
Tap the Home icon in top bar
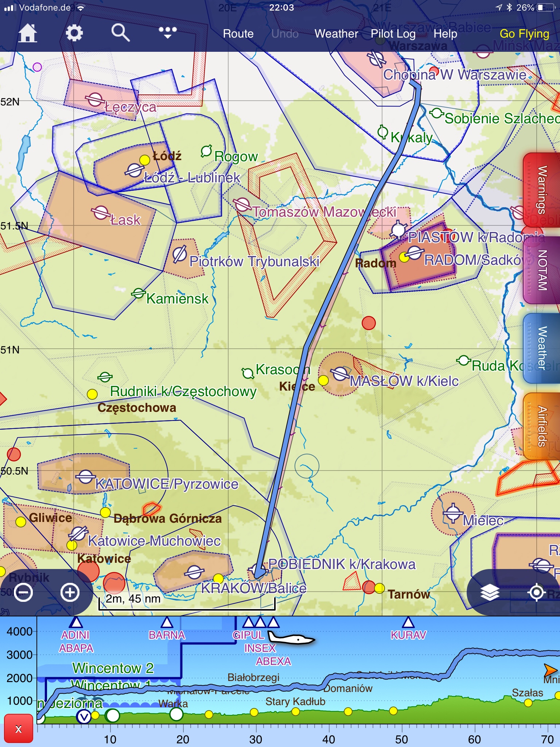[x=28, y=33]
